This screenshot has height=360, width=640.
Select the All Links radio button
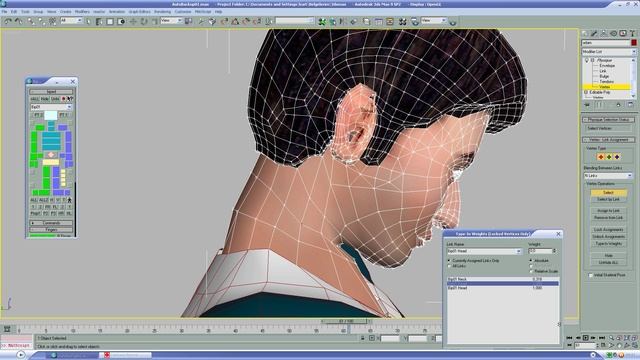pos(449,266)
